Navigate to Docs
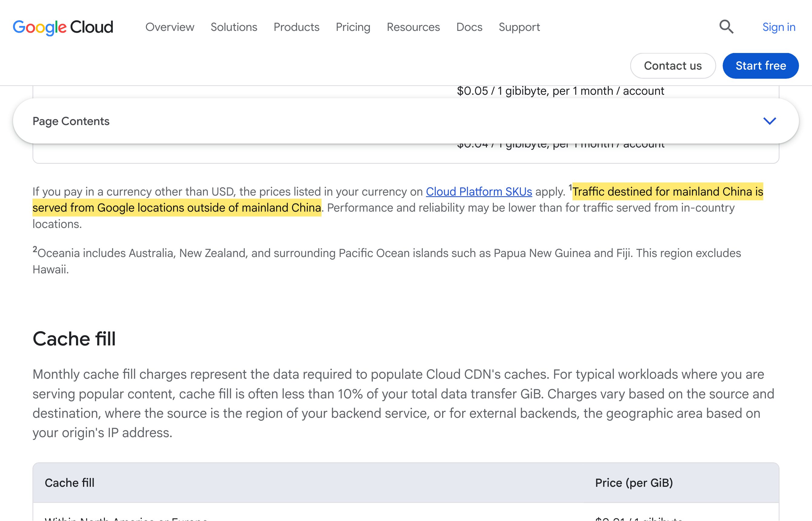This screenshot has height=521, width=812. [x=469, y=27]
